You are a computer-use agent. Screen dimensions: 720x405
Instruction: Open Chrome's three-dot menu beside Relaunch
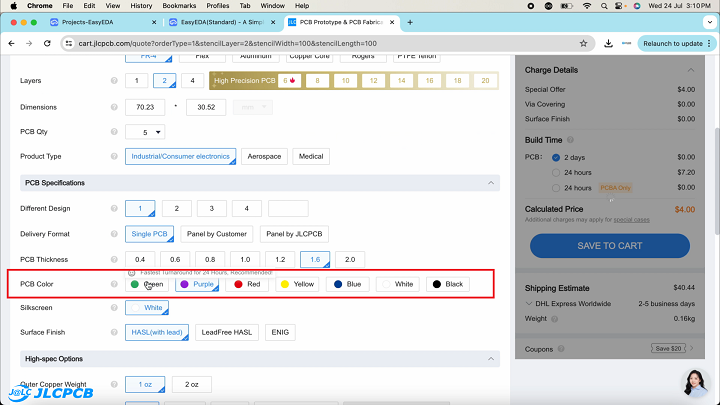click(x=709, y=43)
